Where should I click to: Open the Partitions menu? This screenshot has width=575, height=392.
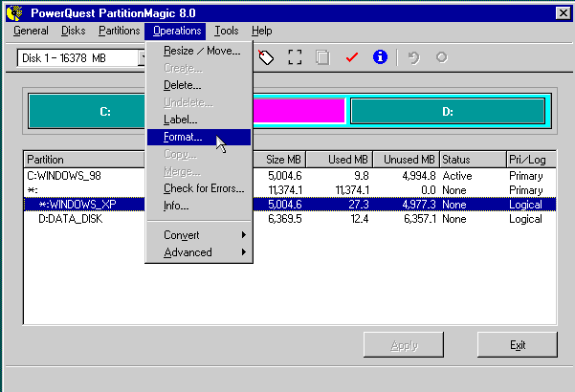point(120,31)
